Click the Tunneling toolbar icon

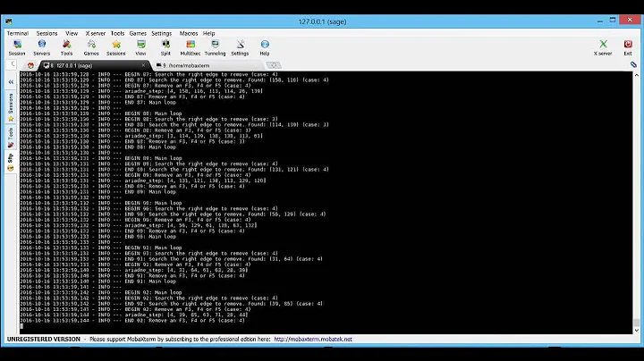pyautogui.click(x=216, y=47)
